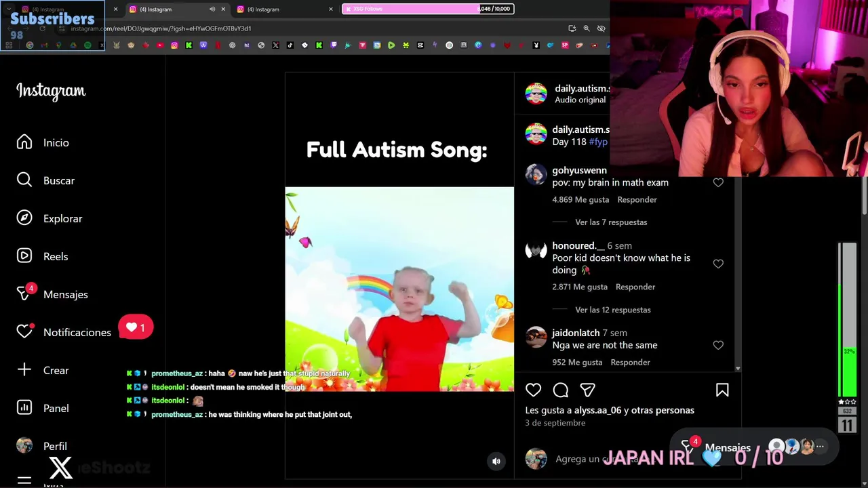Click Responder under jaidonlatch's comment

click(630, 363)
